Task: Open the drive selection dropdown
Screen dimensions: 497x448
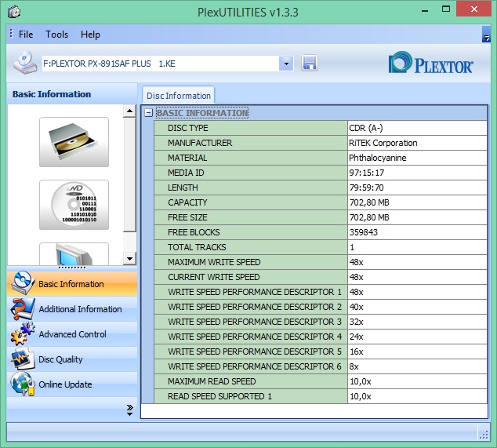Action: [285, 64]
